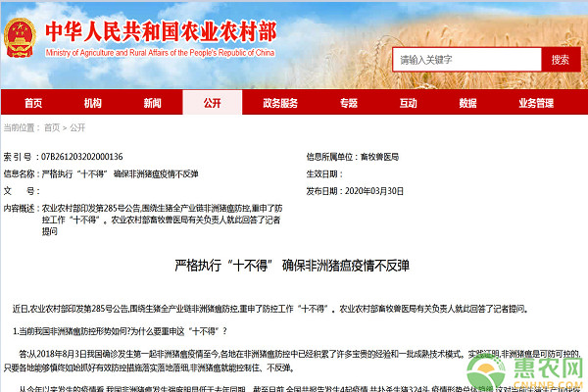
Task: Open the 首页 navigation tab
Action: [x=33, y=103]
